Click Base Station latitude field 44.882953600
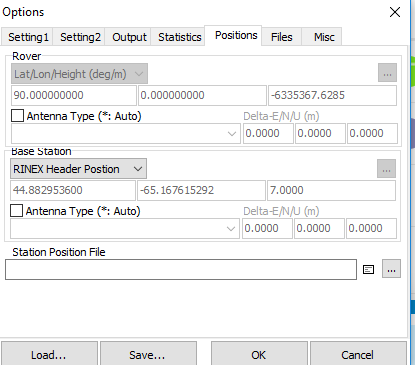Screen dimensions: 415x365 (x=73, y=190)
